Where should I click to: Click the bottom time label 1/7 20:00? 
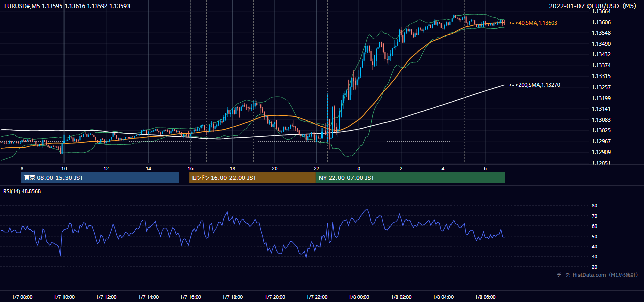click(275, 297)
